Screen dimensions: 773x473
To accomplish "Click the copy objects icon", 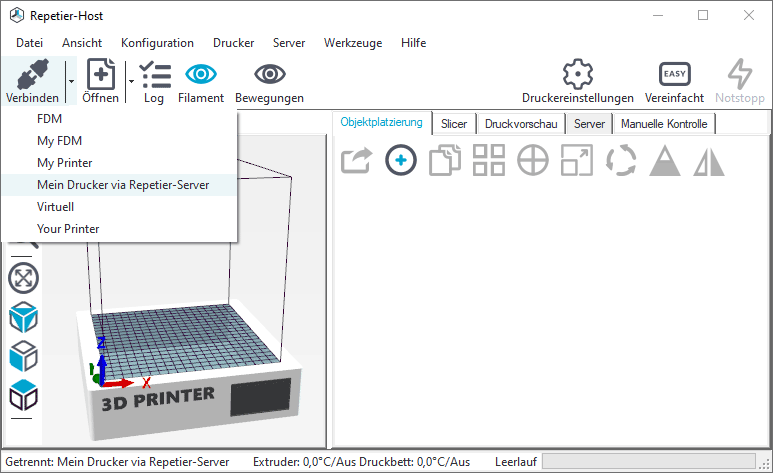I will (x=445, y=160).
